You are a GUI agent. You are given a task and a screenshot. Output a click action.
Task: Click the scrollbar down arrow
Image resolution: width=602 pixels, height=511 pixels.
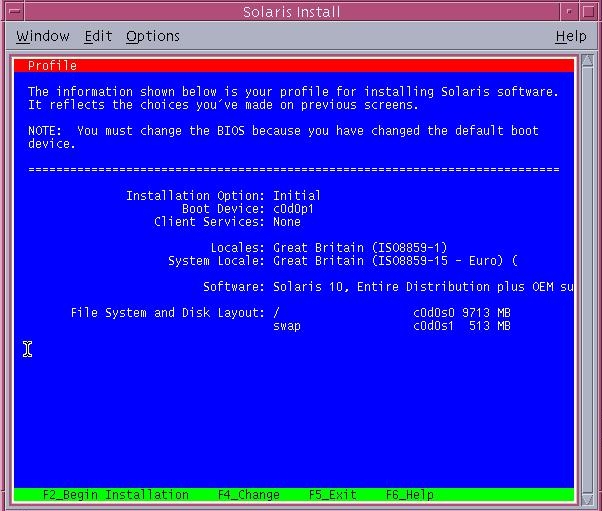tap(587, 499)
